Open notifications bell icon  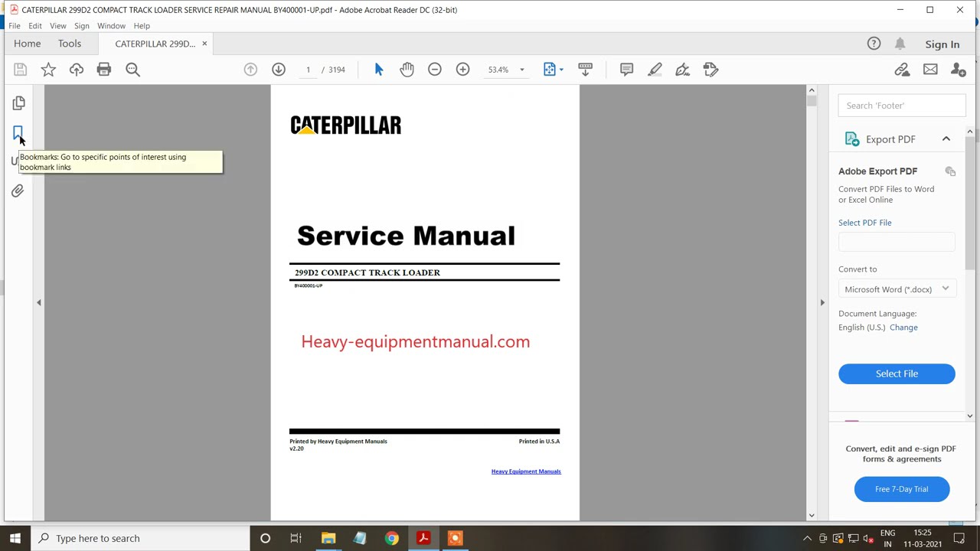(x=900, y=44)
